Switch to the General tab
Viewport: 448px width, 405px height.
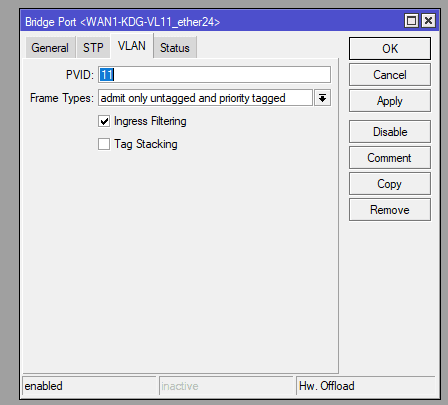50,47
